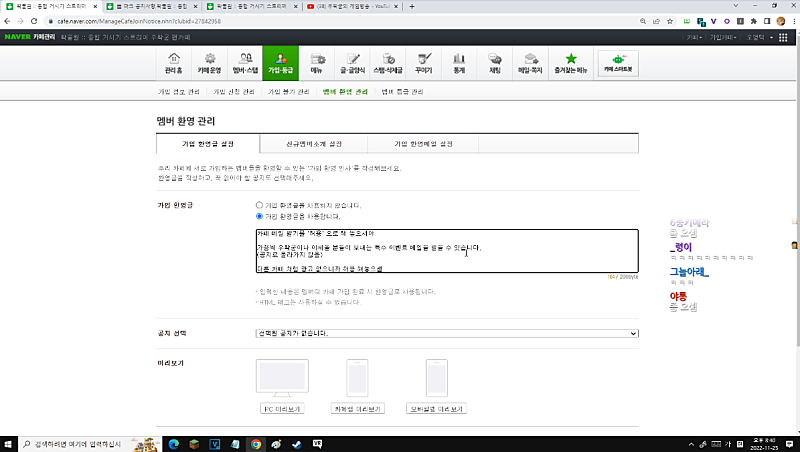Viewport: 800px width, 452px height.
Task: Open Chrome extensions puzzle icon
Action: (x=754, y=21)
